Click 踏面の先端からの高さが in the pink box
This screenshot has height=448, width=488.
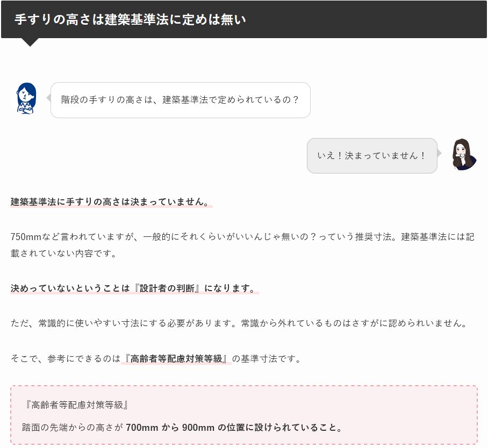tap(73, 428)
